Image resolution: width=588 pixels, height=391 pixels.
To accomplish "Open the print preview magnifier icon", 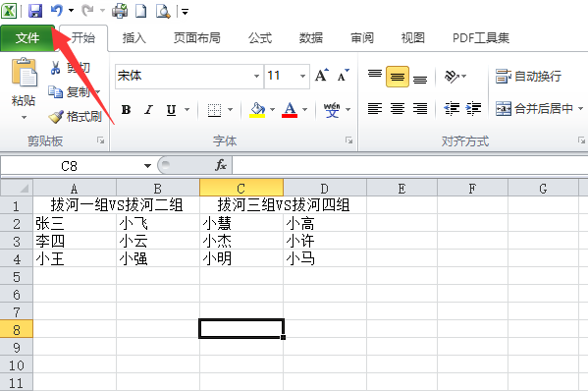I will click(x=163, y=11).
